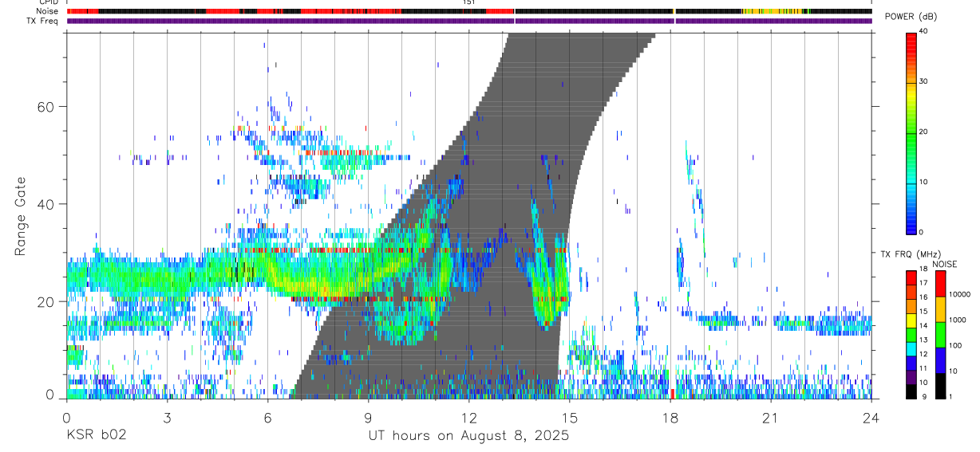Click the 16 label on TX FRQ legend
This screenshot has height=452, width=980.
tap(924, 297)
